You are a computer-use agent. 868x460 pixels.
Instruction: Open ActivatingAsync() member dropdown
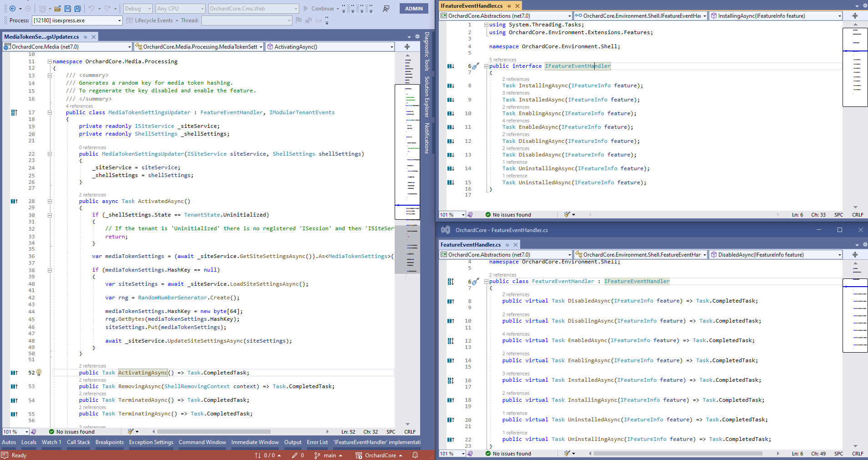tap(330, 46)
